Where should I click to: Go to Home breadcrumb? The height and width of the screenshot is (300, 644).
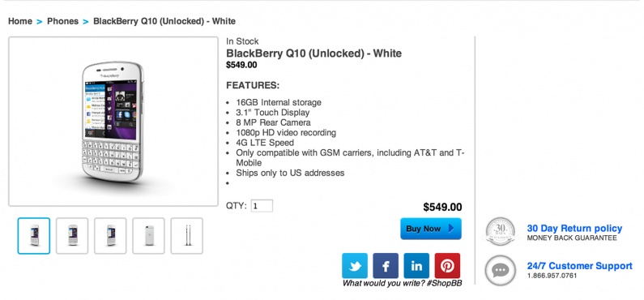pyautogui.click(x=20, y=21)
